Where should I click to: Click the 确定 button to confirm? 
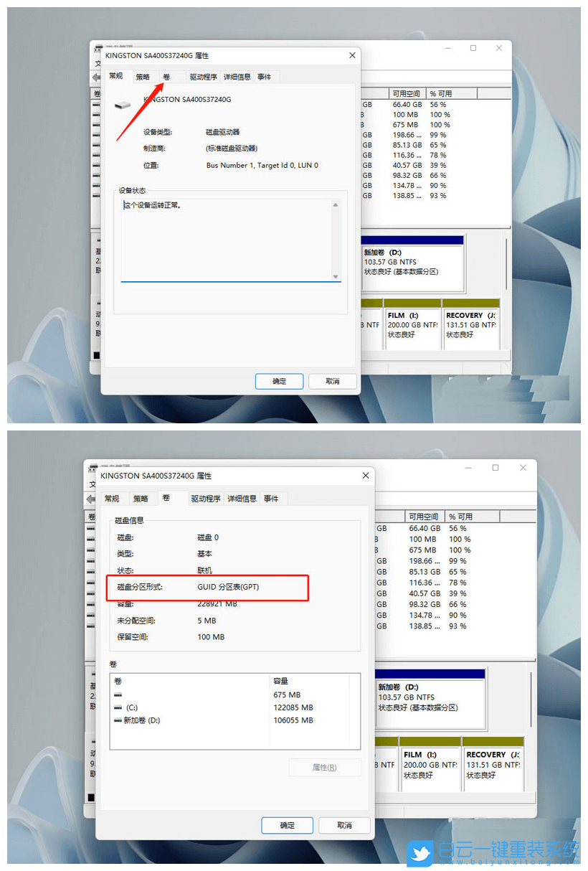click(279, 381)
